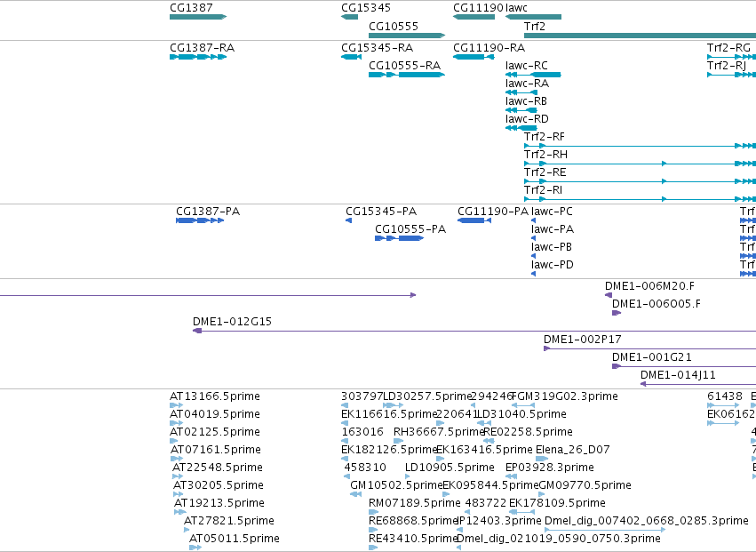Viewport: 756px width, 552px height.
Task: Select the Trf2-RG transcript label
Action: click(728, 48)
